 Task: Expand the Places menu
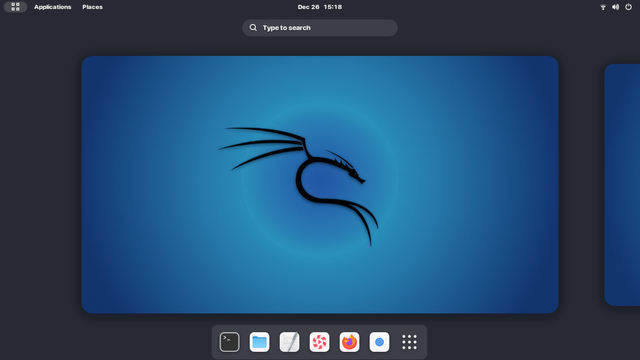pos(92,7)
